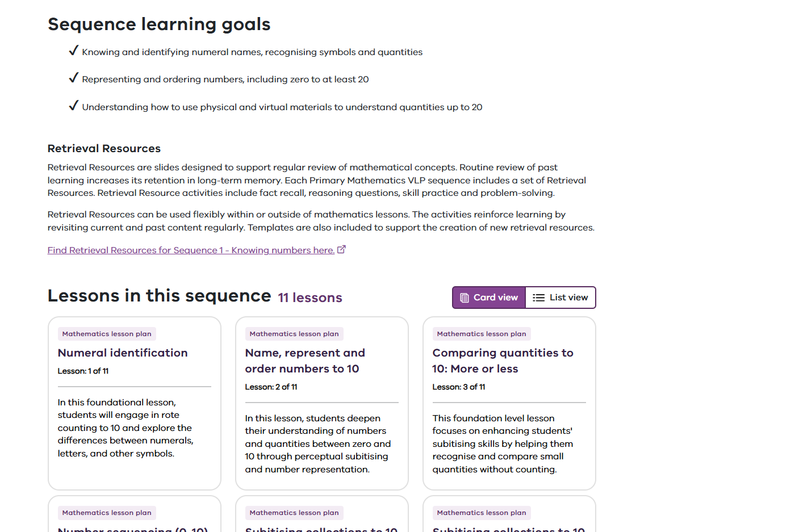Screen dimensions: 799x532
Task: Click the 'Lesson: 2 of 11' label
Action: [x=271, y=387]
